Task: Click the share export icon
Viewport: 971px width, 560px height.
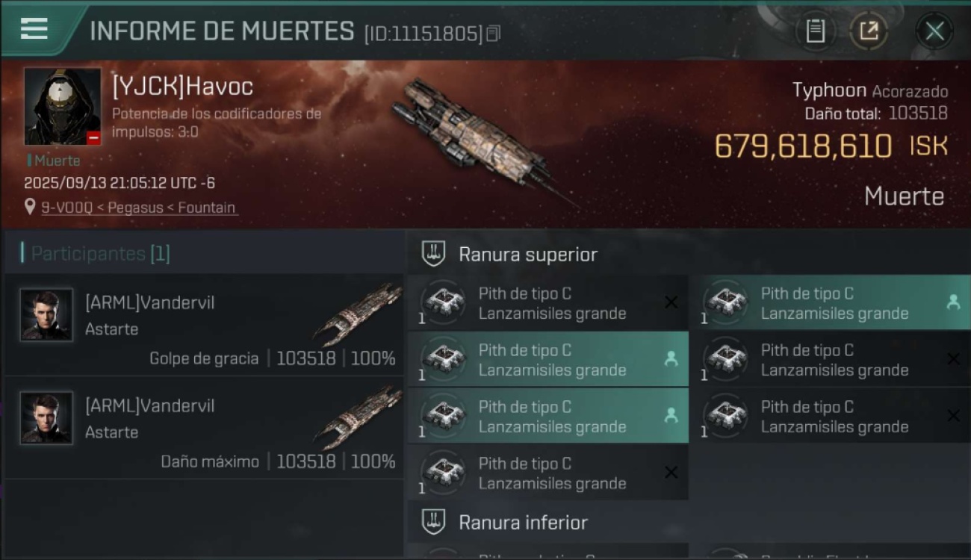Action: click(x=869, y=31)
